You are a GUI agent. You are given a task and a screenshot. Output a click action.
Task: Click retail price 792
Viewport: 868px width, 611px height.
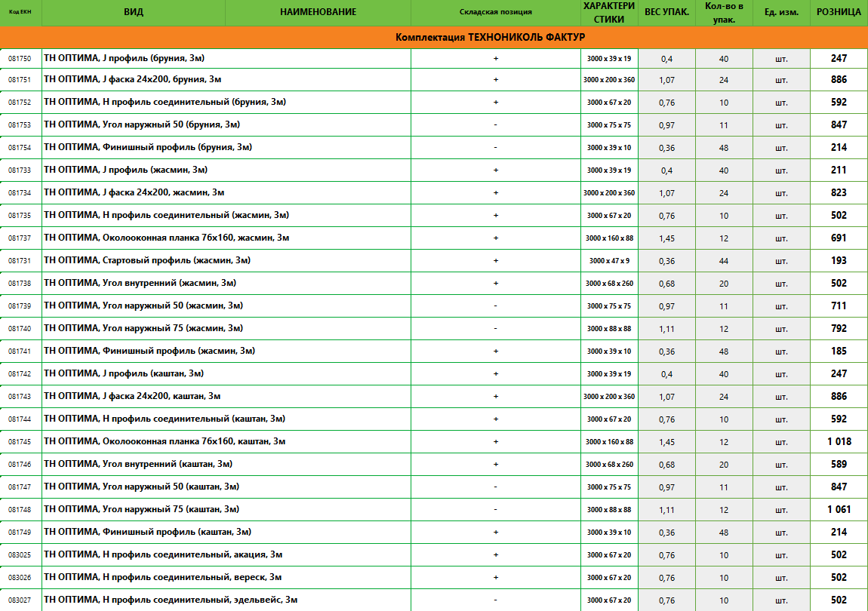point(839,329)
